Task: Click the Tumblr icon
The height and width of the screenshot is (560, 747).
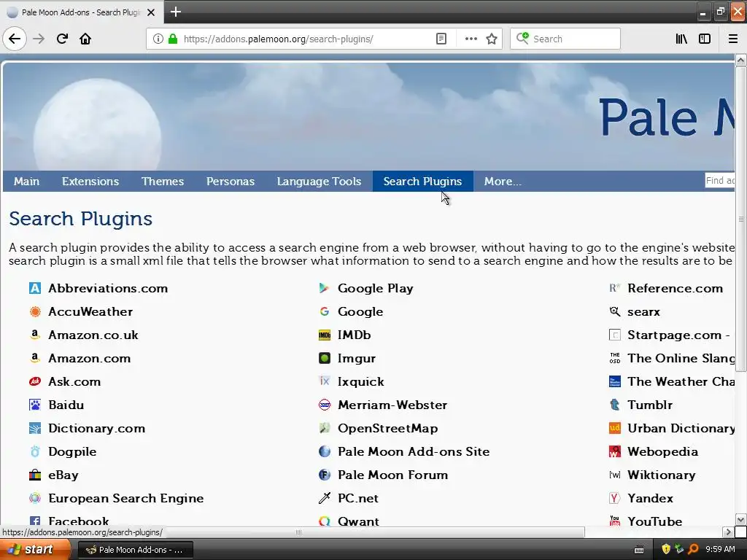Action: 614,405
